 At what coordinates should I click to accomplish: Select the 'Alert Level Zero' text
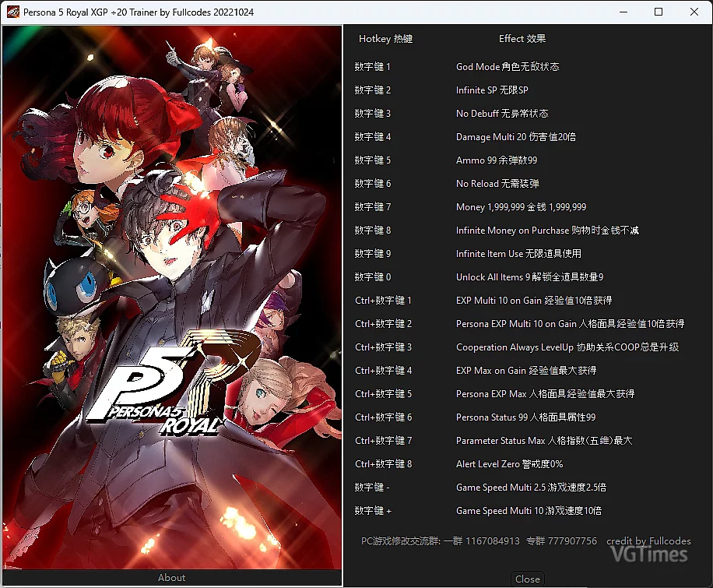pos(509,463)
